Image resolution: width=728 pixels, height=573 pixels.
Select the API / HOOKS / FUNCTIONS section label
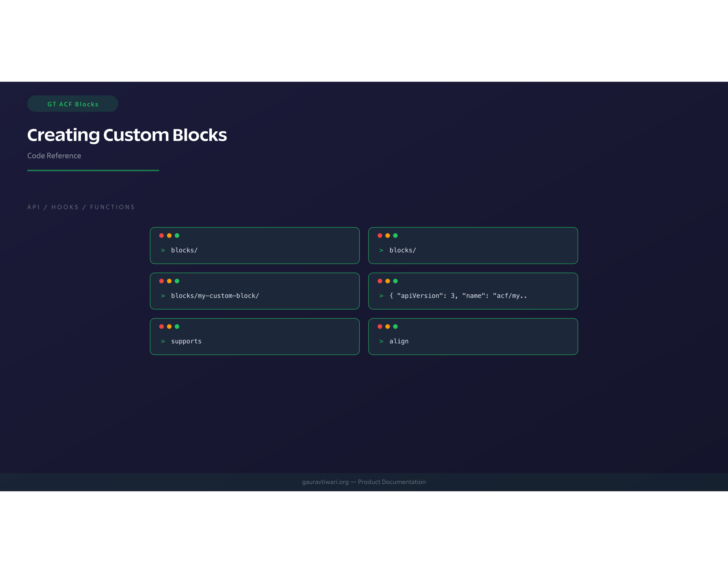coord(81,207)
